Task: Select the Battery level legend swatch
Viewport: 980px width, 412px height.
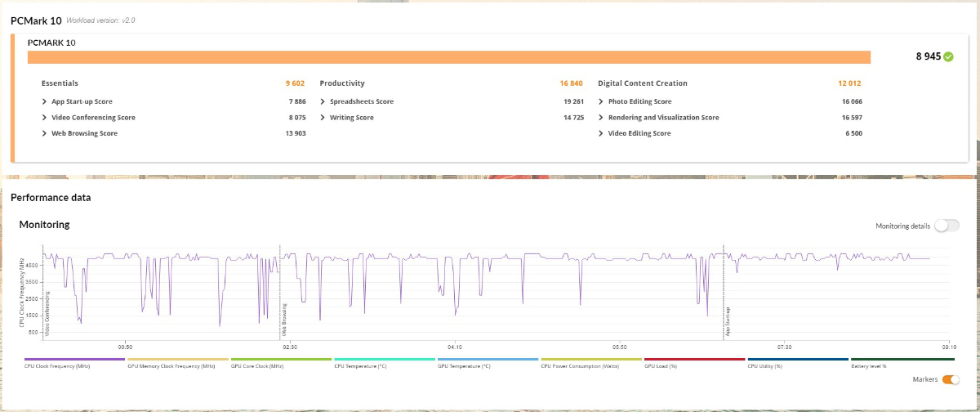Action: click(902, 359)
